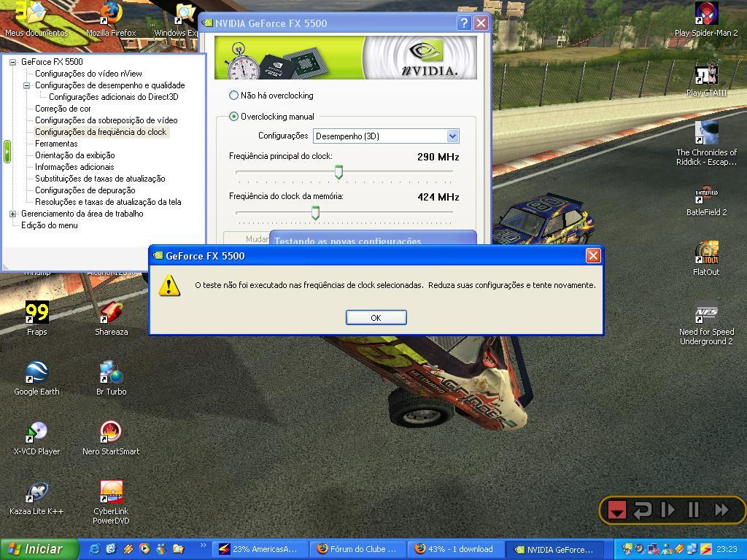Launch Play Spider-Man 2 shortcut
This screenshot has width=747, height=560.
tap(706, 19)
